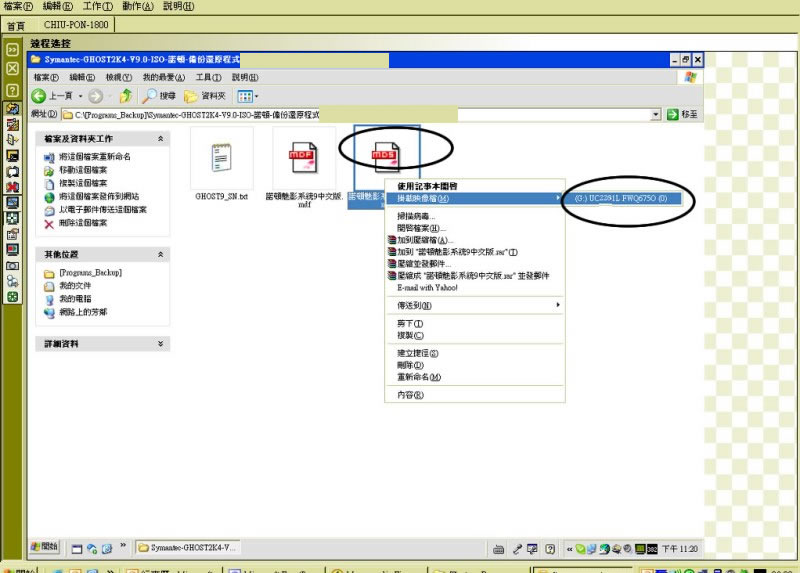Screen dimensions: 800x573
Task: Click the Forward arrow in the Explorer toolbar
Action: point(95,96)
